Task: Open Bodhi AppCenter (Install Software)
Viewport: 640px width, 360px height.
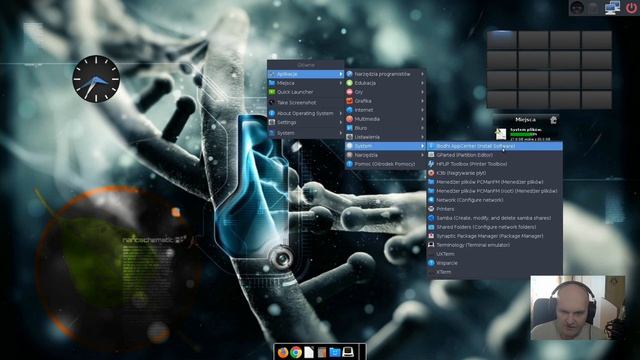Action: click(x=495, y=146)
